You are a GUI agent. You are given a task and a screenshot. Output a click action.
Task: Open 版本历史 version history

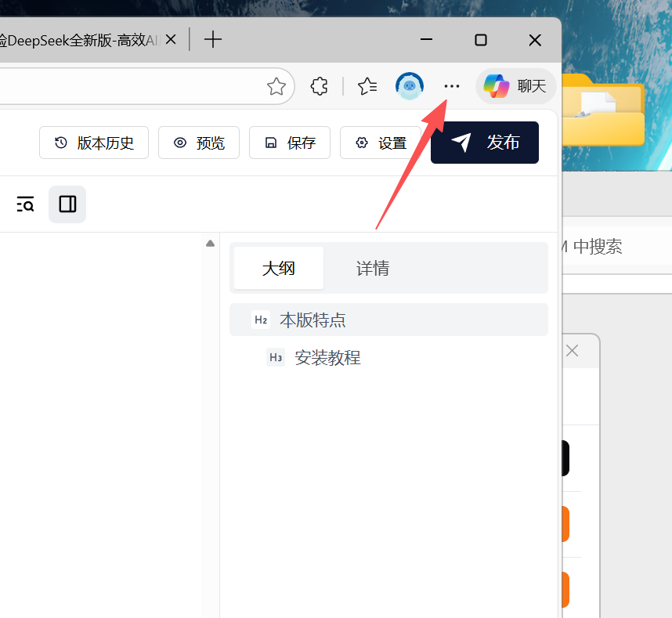point(94,143)
